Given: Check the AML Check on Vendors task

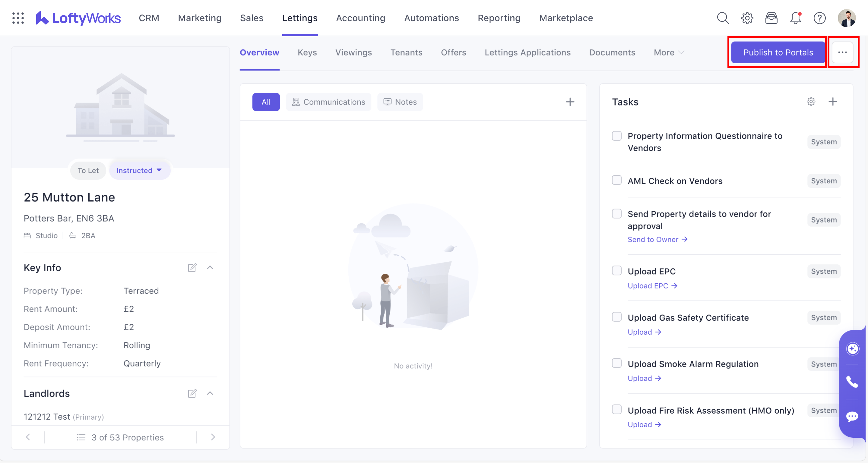Looking at the screenshot, I should 617,181.
